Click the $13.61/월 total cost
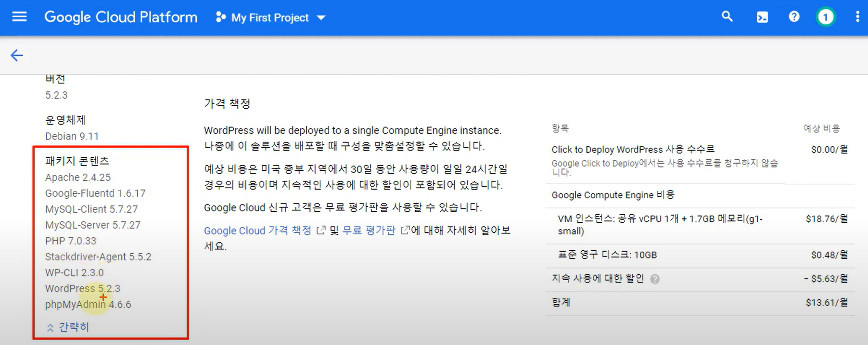 (x=827, y=303)
